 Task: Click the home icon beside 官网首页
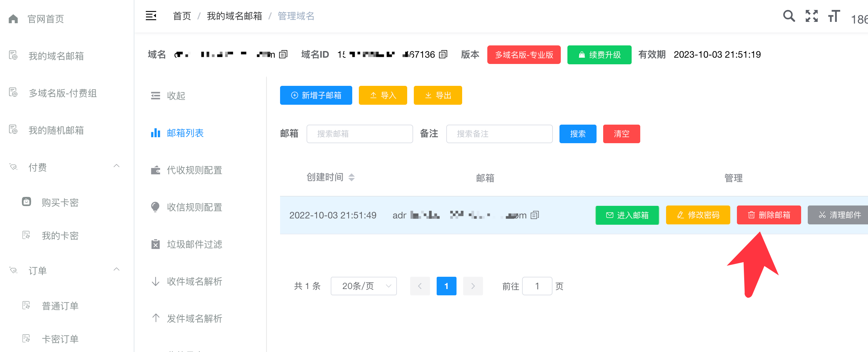[13, 19]
